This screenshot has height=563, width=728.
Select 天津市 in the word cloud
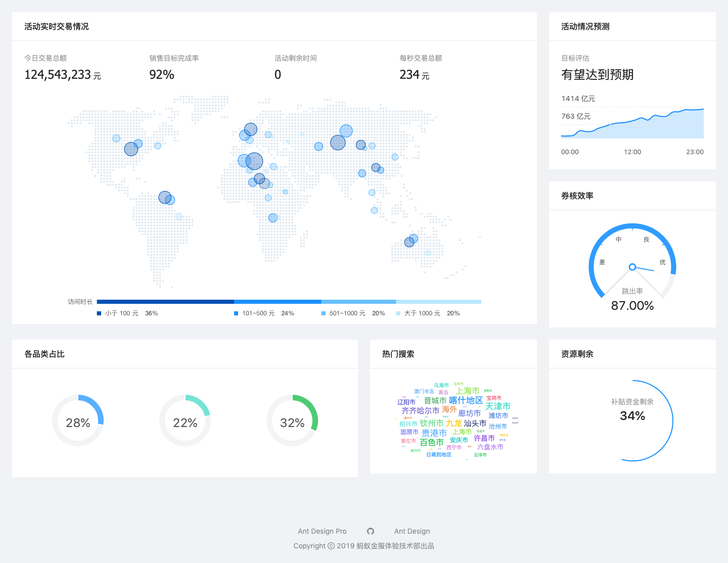(x=498, y=406)
